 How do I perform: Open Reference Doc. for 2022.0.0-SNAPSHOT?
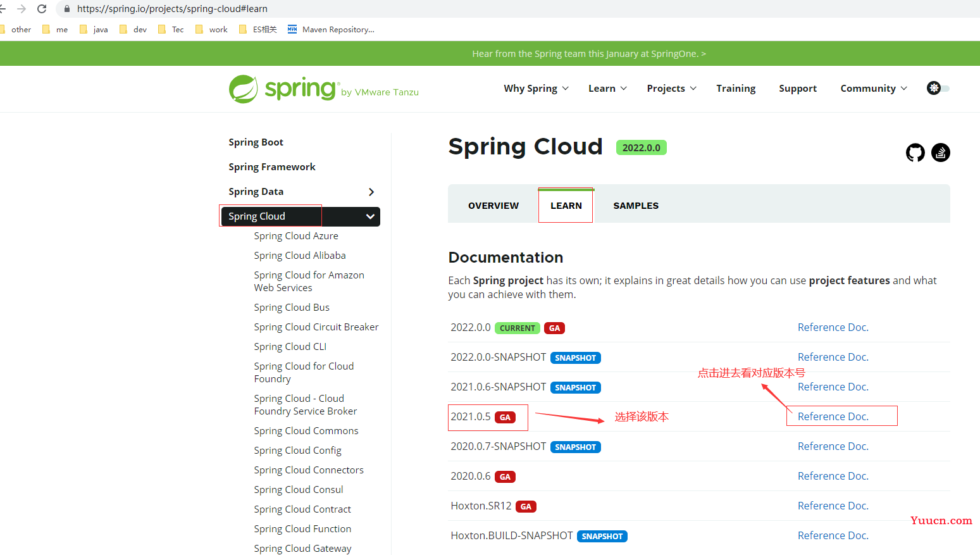click(833, 357)
